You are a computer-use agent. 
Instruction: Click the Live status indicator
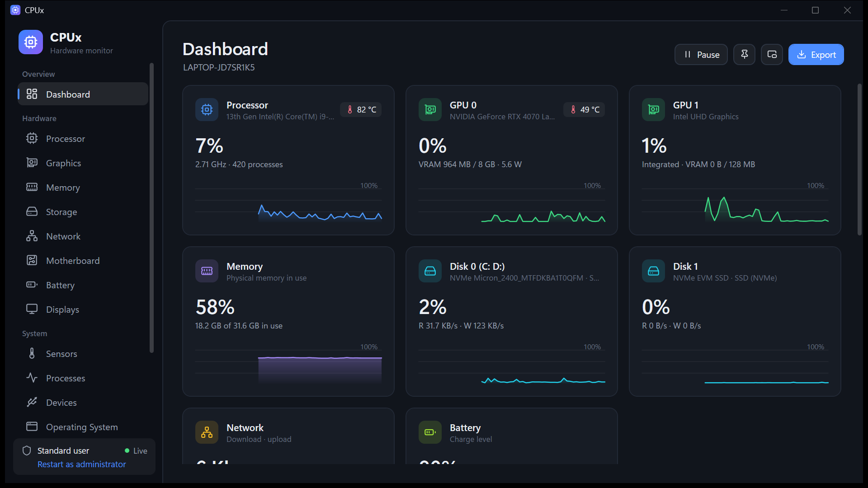(136, 450)
